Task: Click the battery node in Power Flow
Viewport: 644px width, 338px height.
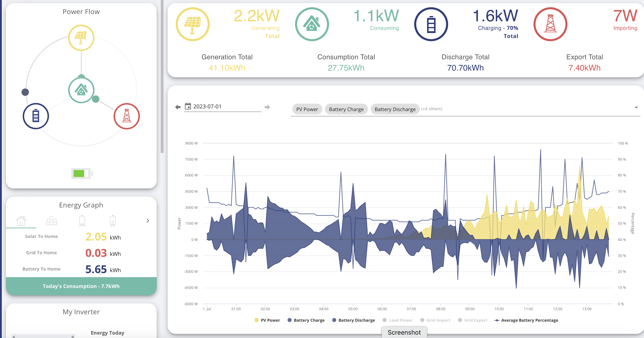Action: click(x=36, y=116)
